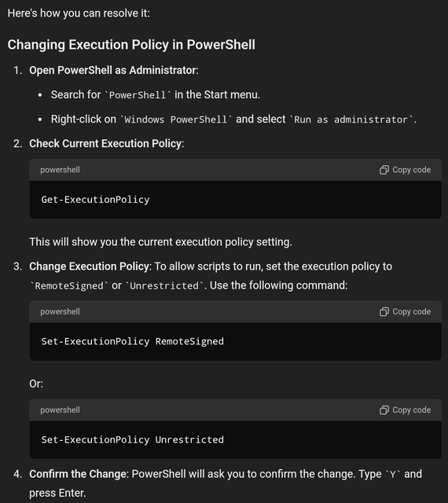Click copy icon for Unrestricted code block
This screenshot has width=448, height=503.
384,410
